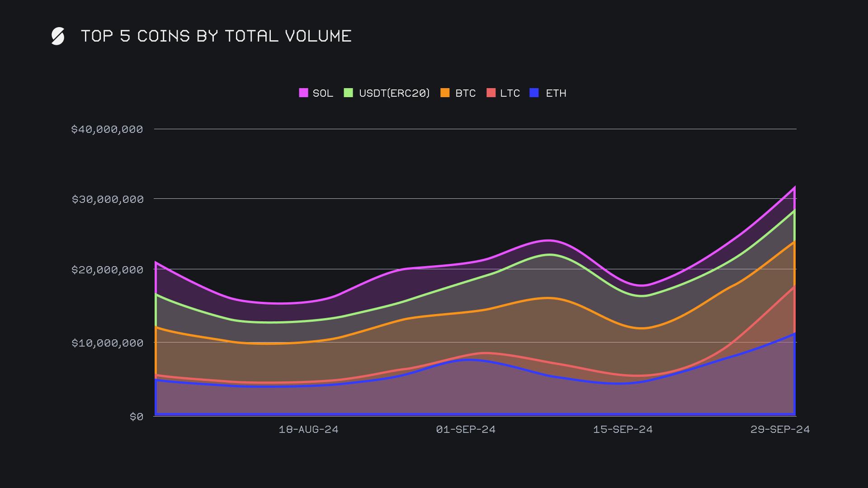Click the $10,000,000 axis label
Viewport: 868px width, 488px height.
tap(108, 343)
